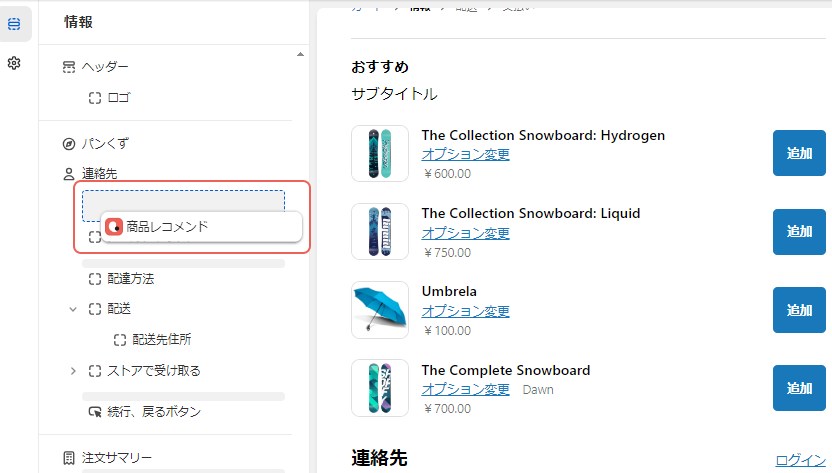Select the ロゴ block icon
The image size is (832, 473).
pos(94,98)
